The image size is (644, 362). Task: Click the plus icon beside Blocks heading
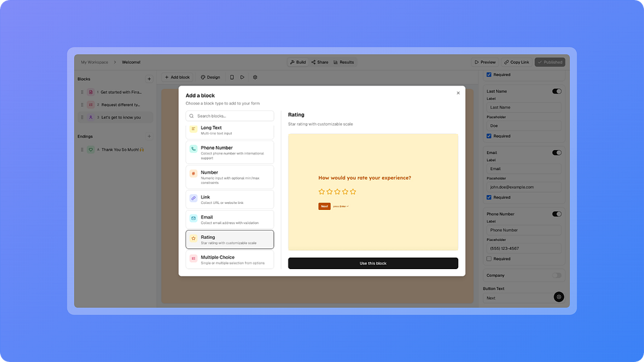click(149, 79)
